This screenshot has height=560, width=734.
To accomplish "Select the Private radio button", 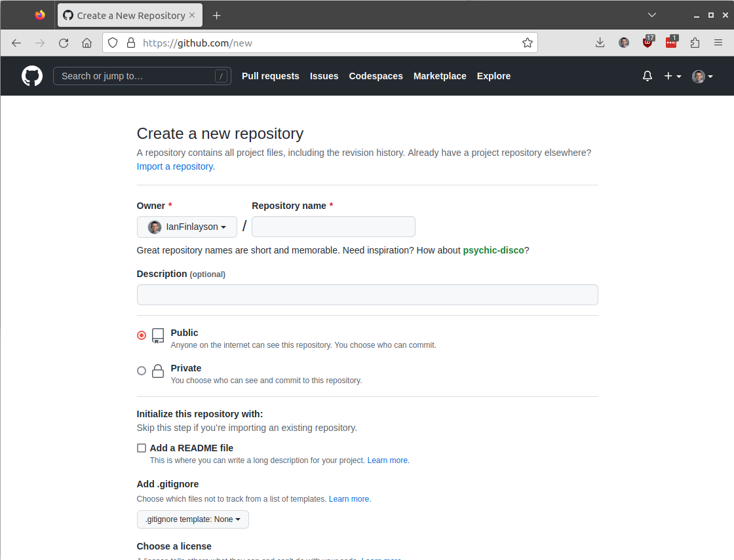I will tap(142, 371).
